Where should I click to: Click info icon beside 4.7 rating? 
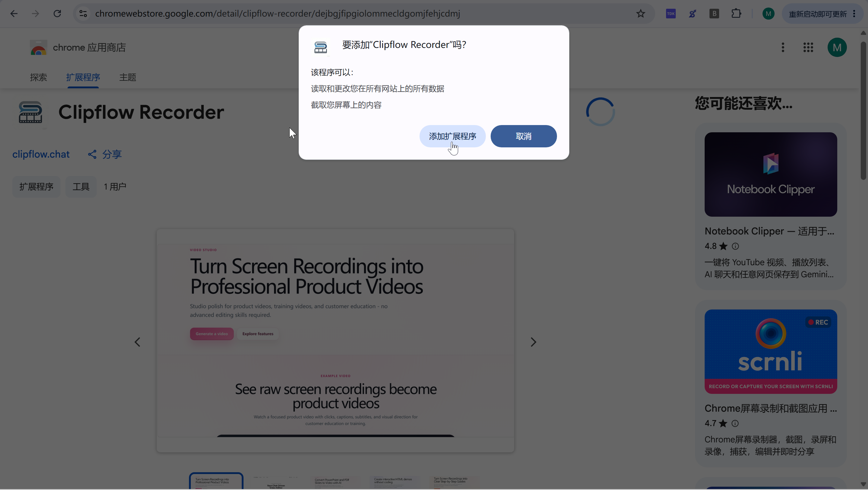click(x=735, y=423)
